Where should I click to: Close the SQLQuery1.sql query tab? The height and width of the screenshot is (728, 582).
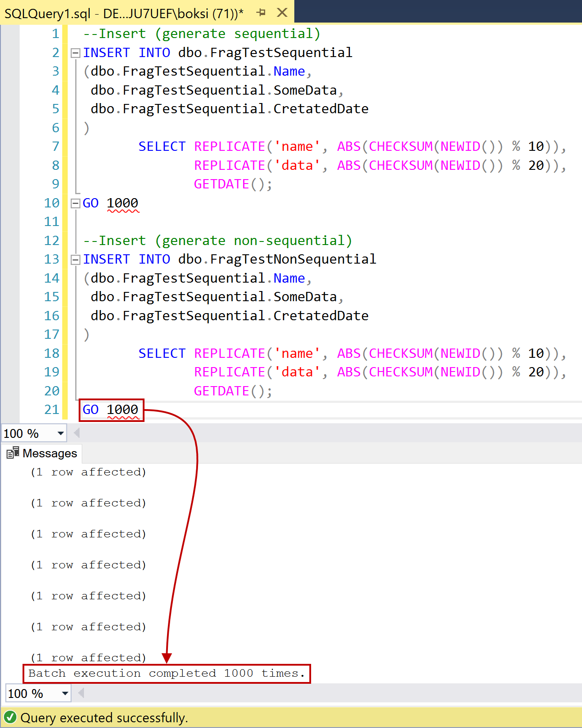click(x=282, y=13)
